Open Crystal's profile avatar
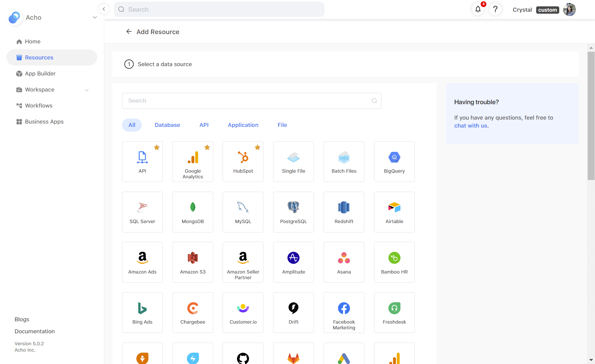Screen dimensions: 595x364 [x=570, y=9]
